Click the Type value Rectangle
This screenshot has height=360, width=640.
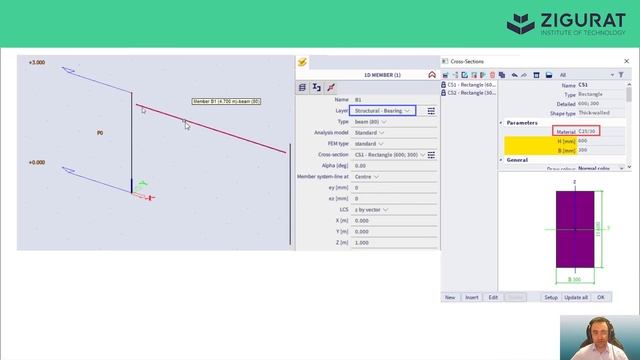[x=590, y=94]
